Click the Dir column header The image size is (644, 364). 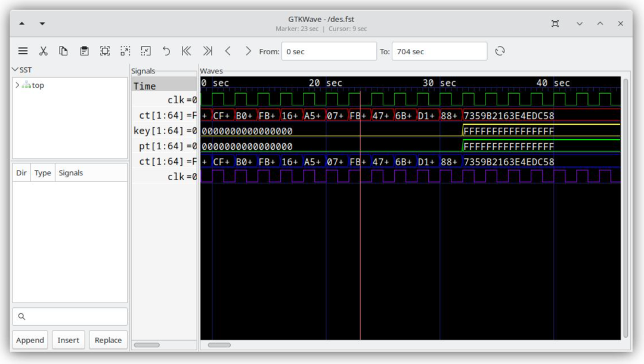click(x=21, y=173)
